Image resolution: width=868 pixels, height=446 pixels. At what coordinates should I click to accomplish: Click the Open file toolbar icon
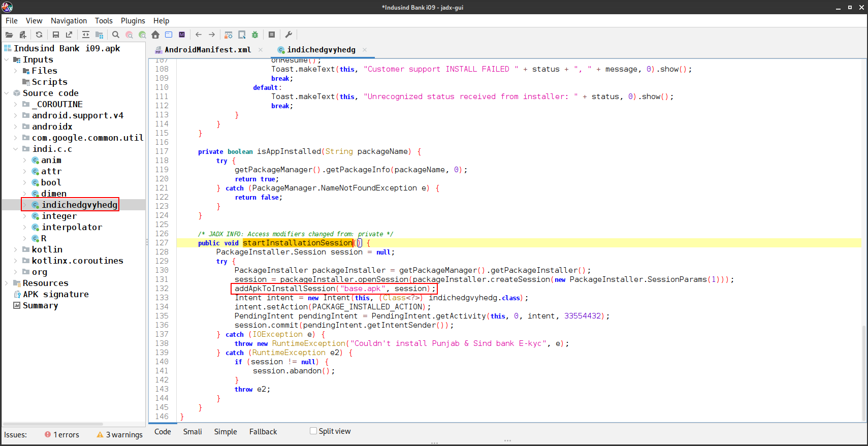pyautogui.click(x=9, y=35)
